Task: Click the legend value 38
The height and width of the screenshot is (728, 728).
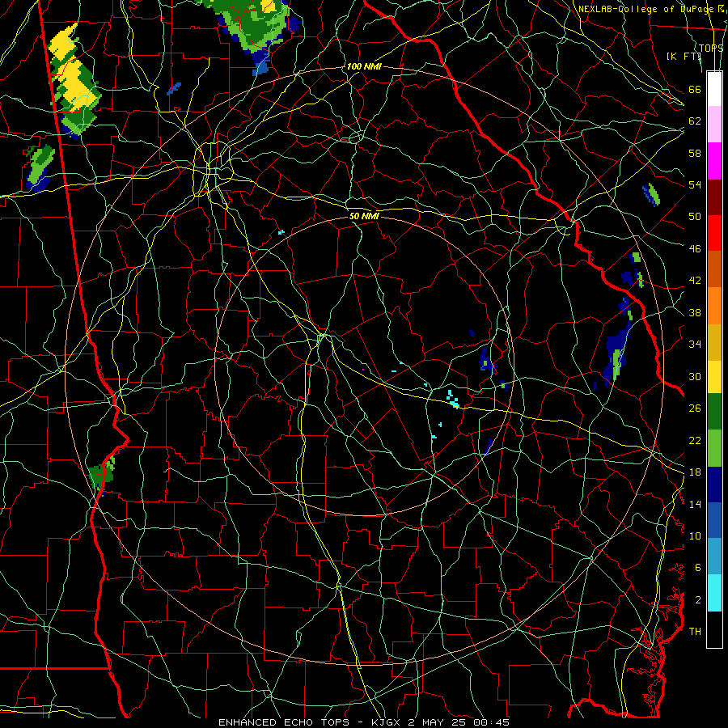Action: tap(695, 312)
